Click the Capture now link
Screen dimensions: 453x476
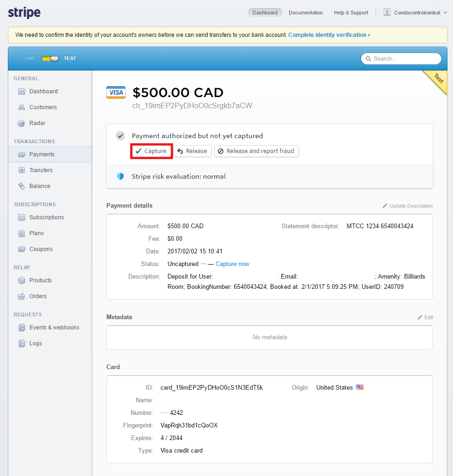(232, 264)
